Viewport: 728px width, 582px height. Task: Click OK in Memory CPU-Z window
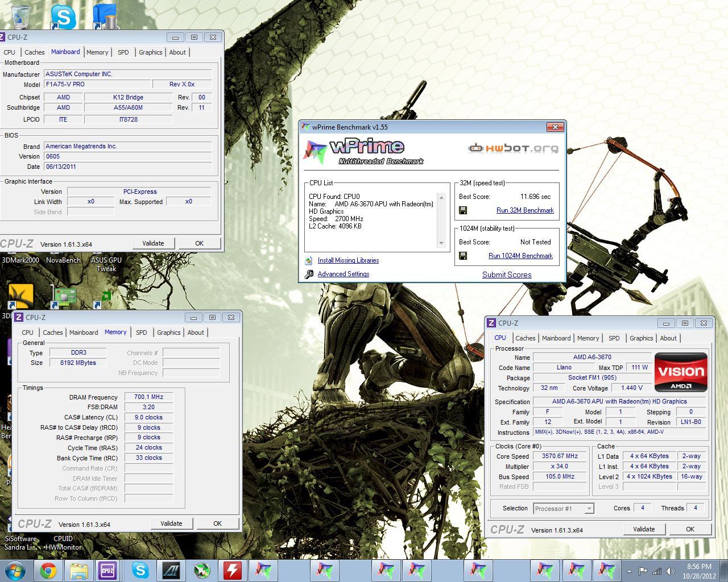(217, 523)
